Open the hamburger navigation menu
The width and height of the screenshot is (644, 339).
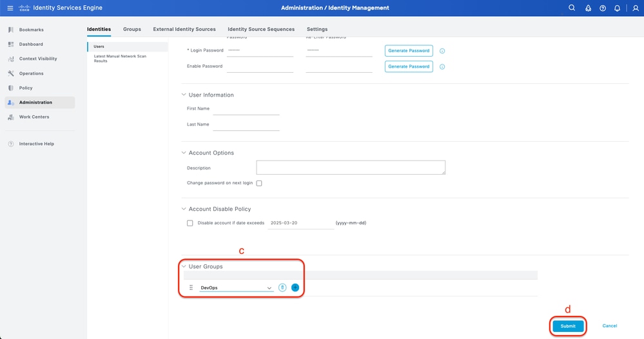(x=10, y=8)
